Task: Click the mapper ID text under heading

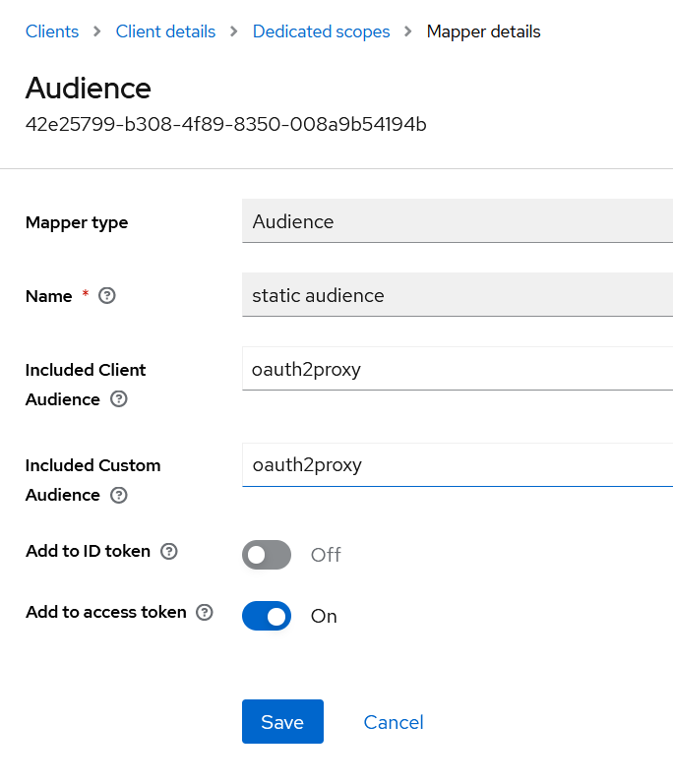Action: [225, 125]
